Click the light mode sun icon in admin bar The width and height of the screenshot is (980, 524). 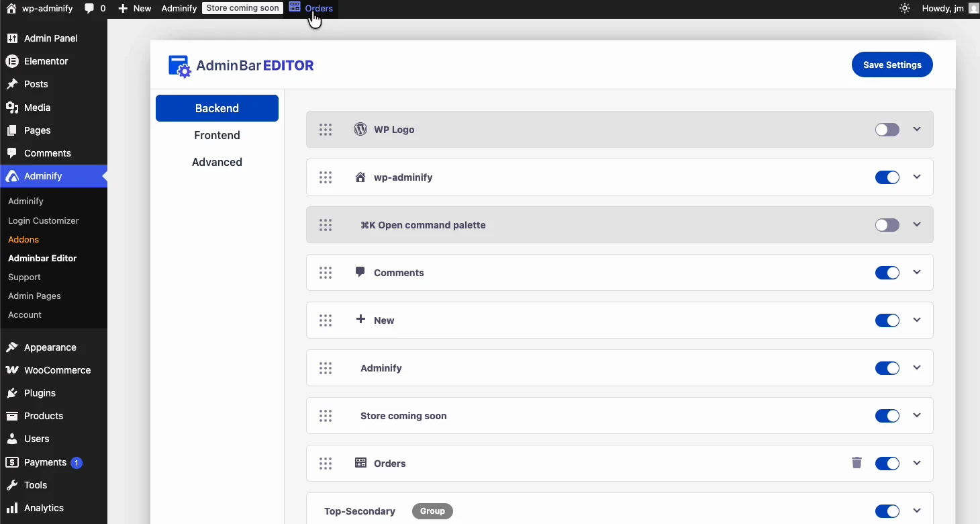click(905, 9)
